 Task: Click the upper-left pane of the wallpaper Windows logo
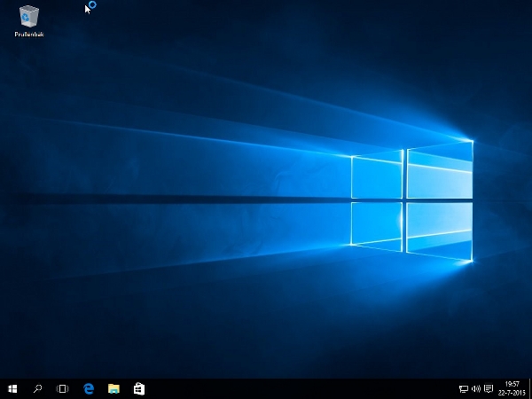pyautogui.click(x=377, y=176)
